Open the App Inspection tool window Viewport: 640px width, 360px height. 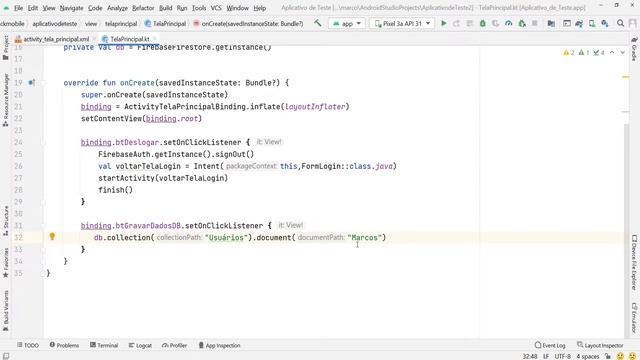pyautogui.click(x=219, y=345)
